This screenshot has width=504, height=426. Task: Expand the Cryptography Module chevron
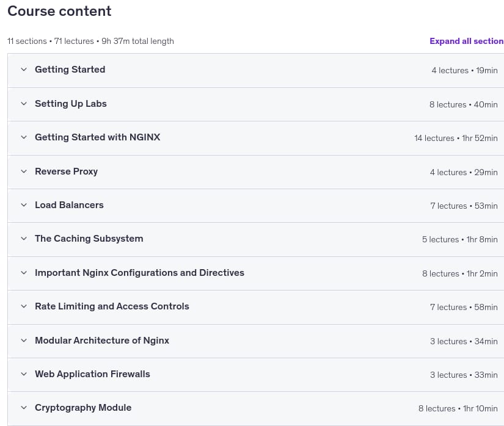[24, 407]
